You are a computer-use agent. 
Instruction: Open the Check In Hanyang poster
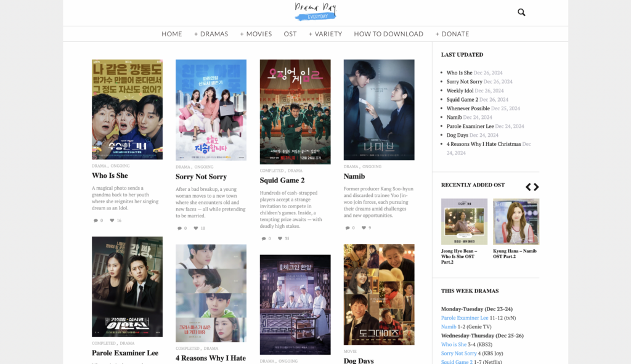coord(295,304)
